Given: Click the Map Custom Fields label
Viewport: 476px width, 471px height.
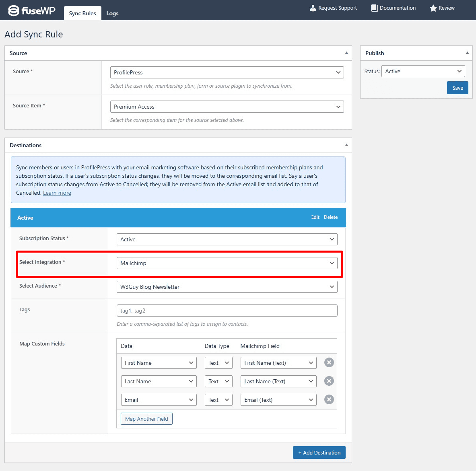Looking at the screenshot, I should 42,343.
